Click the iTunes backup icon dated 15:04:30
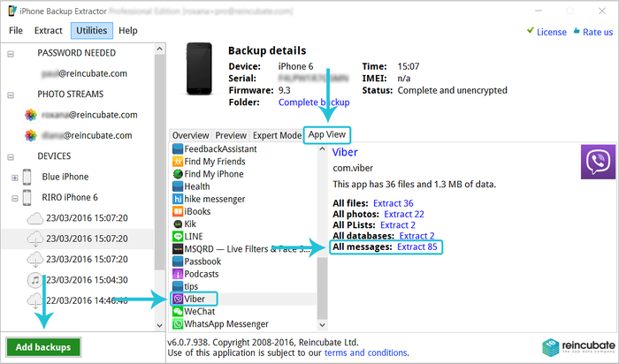 click(x=35, y=280)
